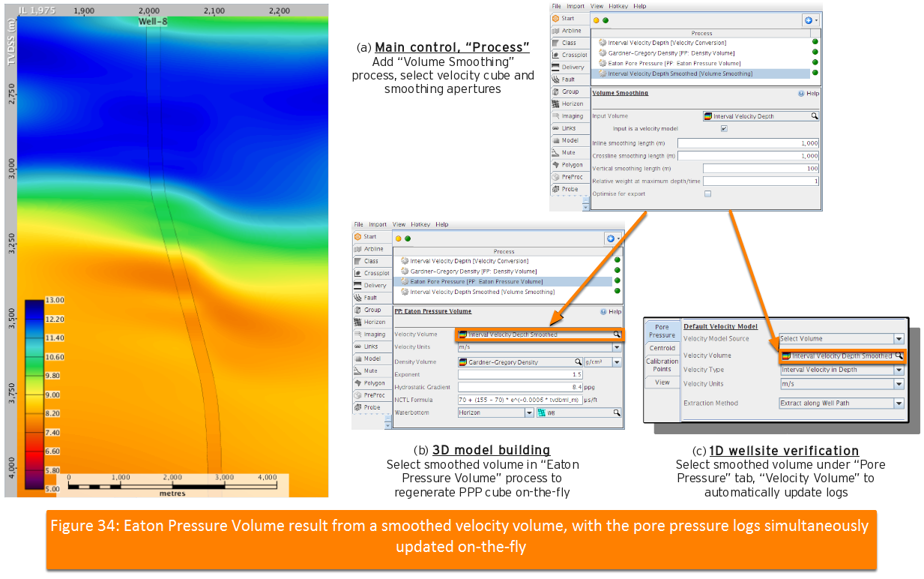Toggle green status dot beside Gardner-Gregory Density in top list
This screenshot has width=924, height=579.
point(815,52)
